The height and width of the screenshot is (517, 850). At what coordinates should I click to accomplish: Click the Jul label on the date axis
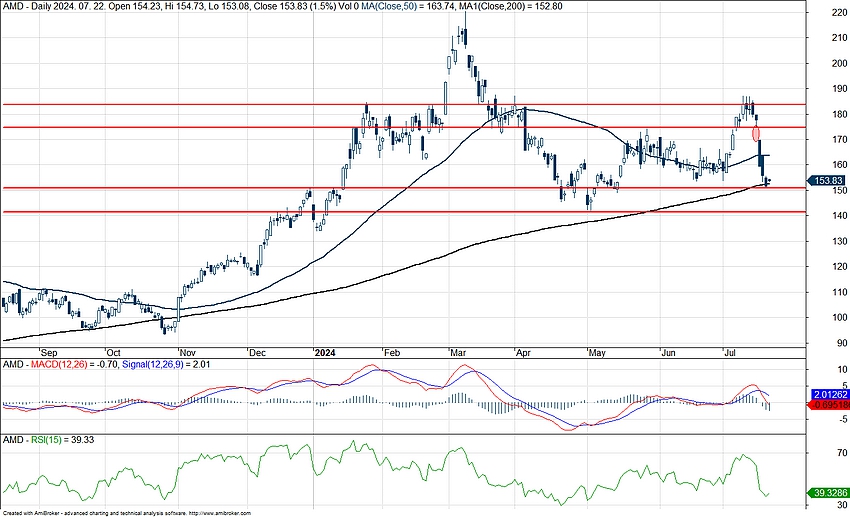tap(730, 353)
